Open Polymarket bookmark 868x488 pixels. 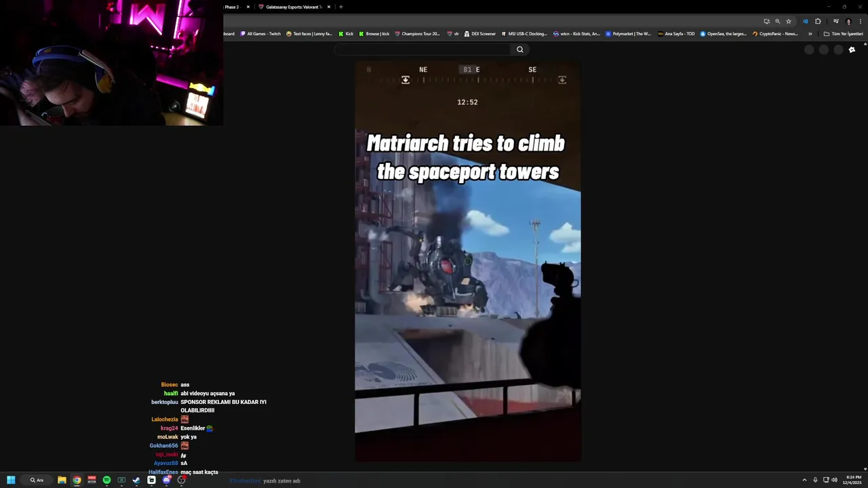click(x=629, y=34)
